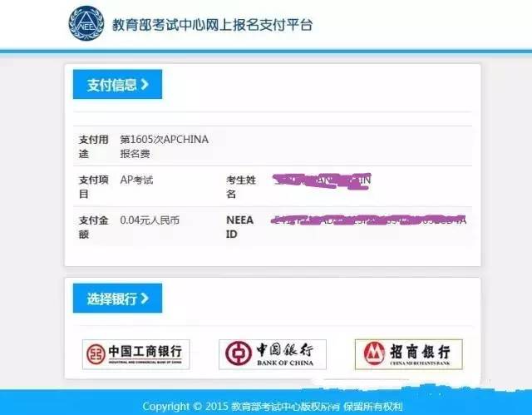Click the chevron beside 选择银行
Screen dimensions: 532x415
[145, 299]
